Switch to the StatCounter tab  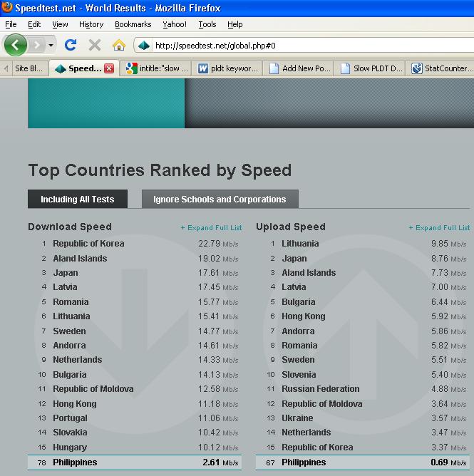tap(440, 68)
